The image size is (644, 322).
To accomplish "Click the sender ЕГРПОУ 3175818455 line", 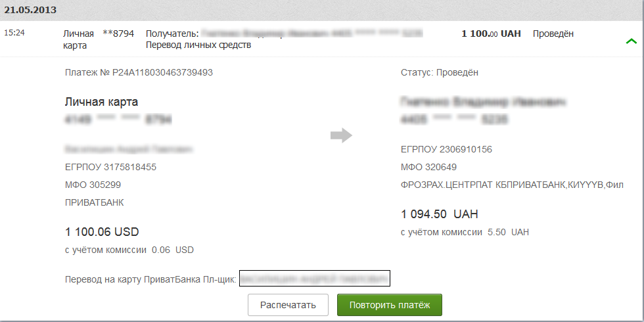I will 110,167.
